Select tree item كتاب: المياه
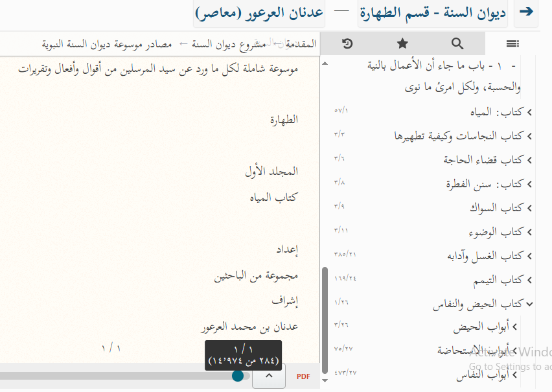Image resolution: width=552 pixels, height=392 pixels. (x=497, y=112)
